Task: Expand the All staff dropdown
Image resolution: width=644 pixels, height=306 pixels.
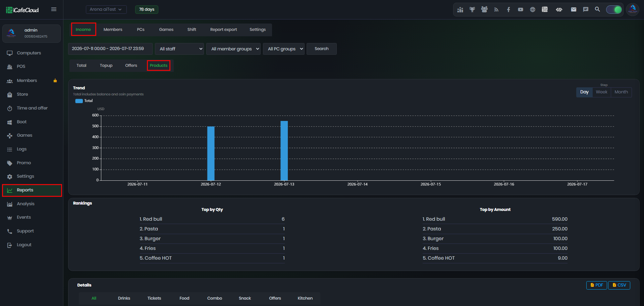Action: pyautogui.click(x=179, y=49)
